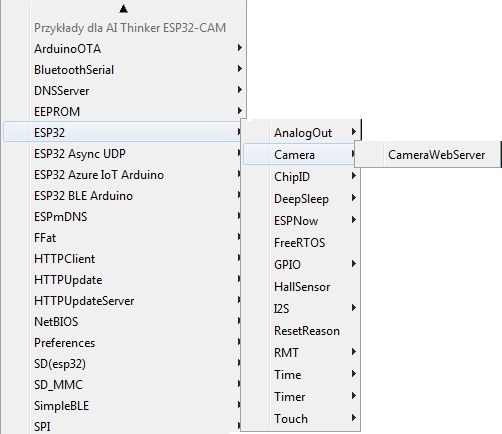Open the FreeRTOS example

(301, 243)
